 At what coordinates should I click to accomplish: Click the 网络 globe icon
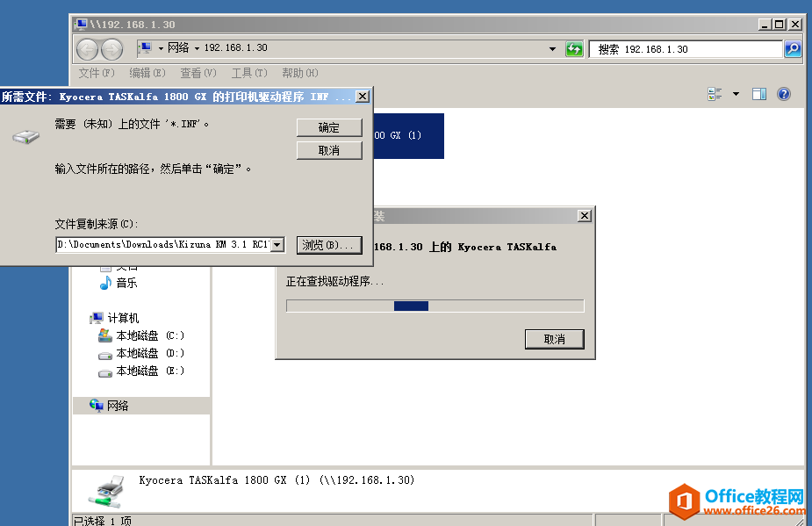[x=97, y=405]
